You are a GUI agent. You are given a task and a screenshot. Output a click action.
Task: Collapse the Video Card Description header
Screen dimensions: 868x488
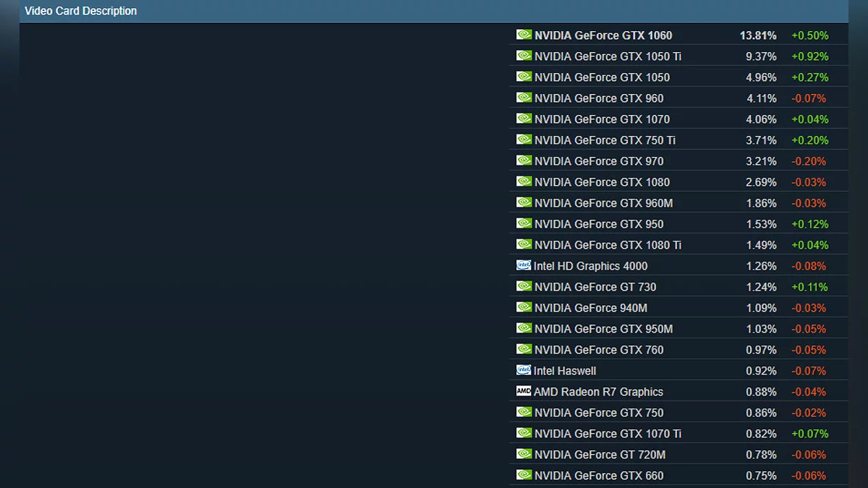click(x=80, y=11)
